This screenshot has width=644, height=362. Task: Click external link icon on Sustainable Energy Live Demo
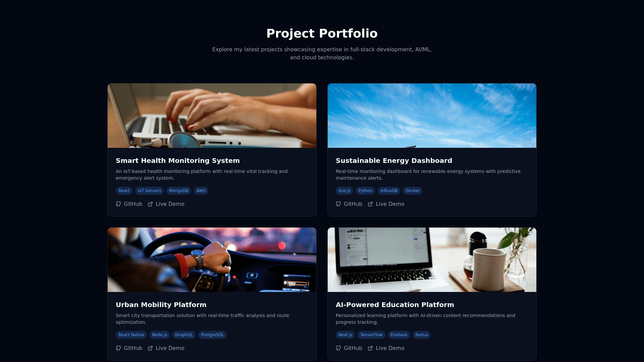pyautogui.click(x=370, y=204)
